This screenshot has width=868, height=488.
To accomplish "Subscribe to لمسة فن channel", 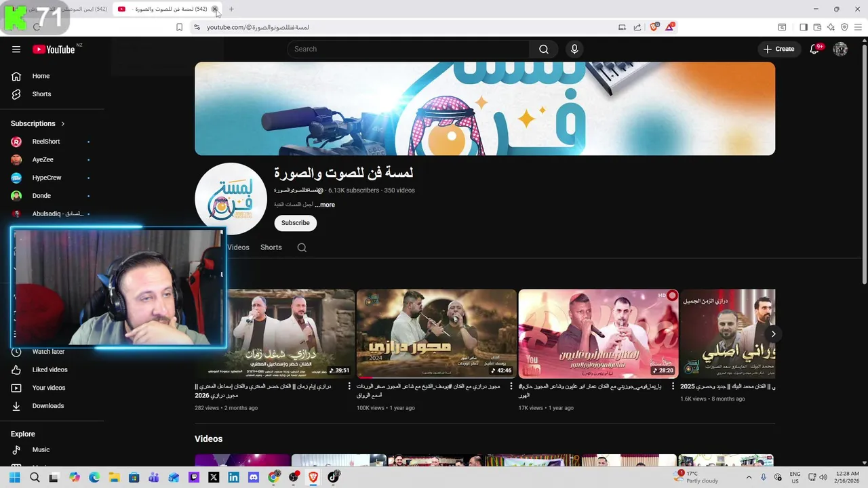I will pyautogui.click(x=295, y=223).
